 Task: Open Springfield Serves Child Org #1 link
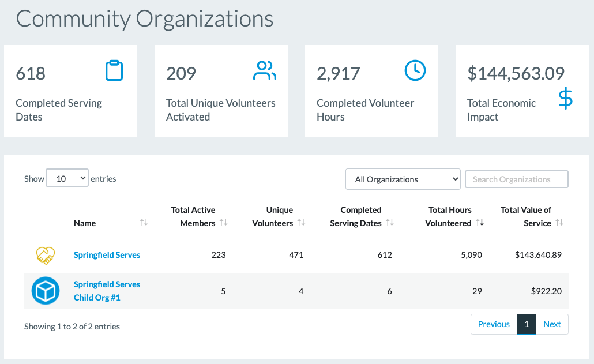[x=107, y=291]
